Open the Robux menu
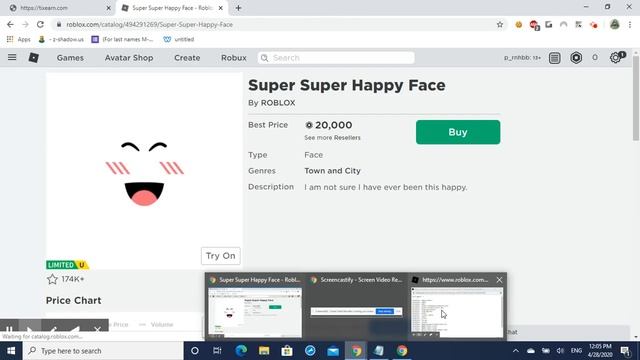This screenshot has width=640, height=360. [234, 58]
